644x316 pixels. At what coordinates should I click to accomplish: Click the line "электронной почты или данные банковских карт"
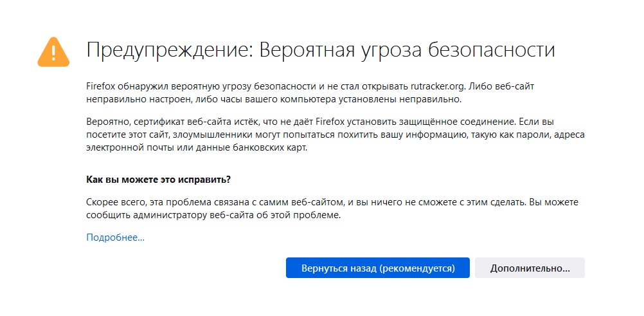[x=197, y=147]
